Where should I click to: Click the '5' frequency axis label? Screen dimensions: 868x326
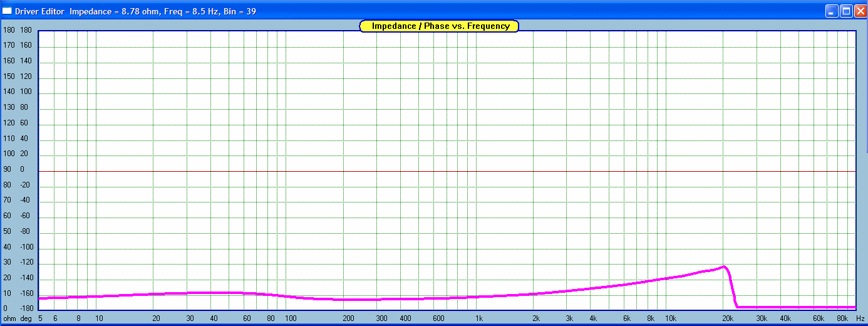coord(40,318)
